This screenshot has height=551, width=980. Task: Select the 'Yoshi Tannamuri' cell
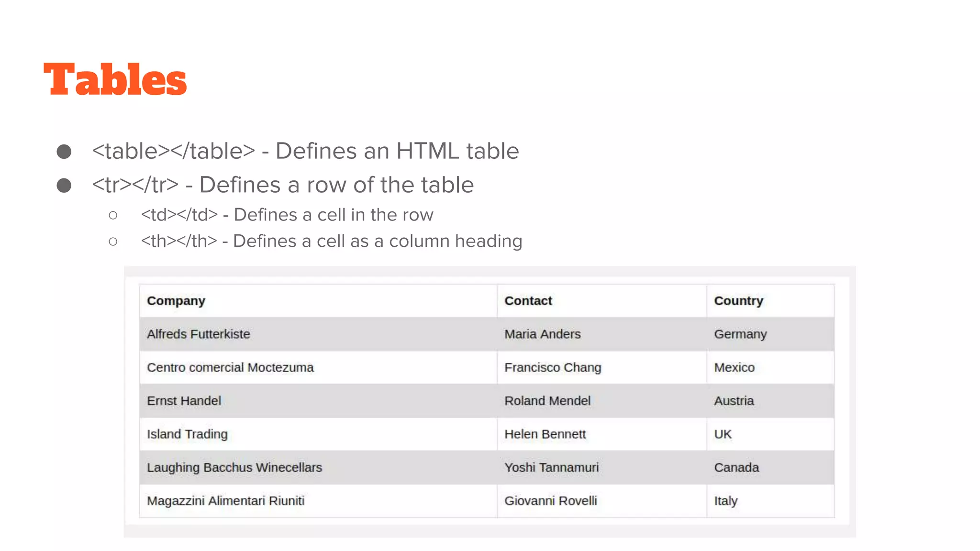click(x=602, y=467)
